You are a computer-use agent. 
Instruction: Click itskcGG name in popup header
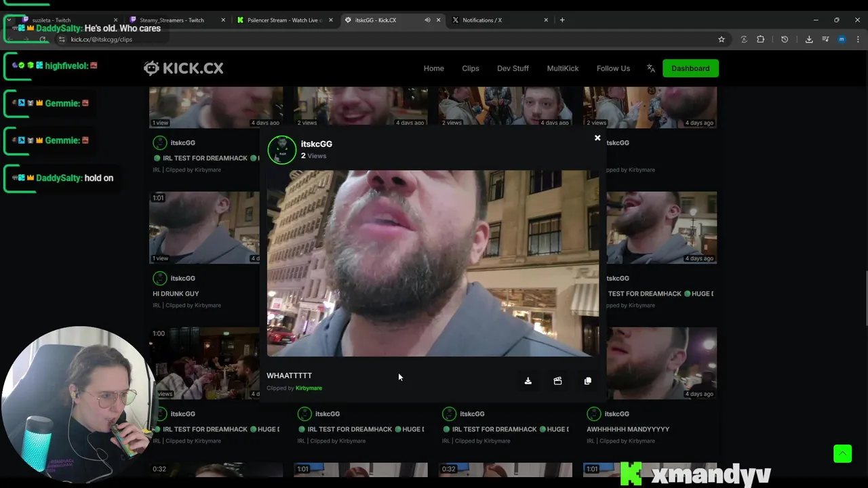(x=317, y=144)
